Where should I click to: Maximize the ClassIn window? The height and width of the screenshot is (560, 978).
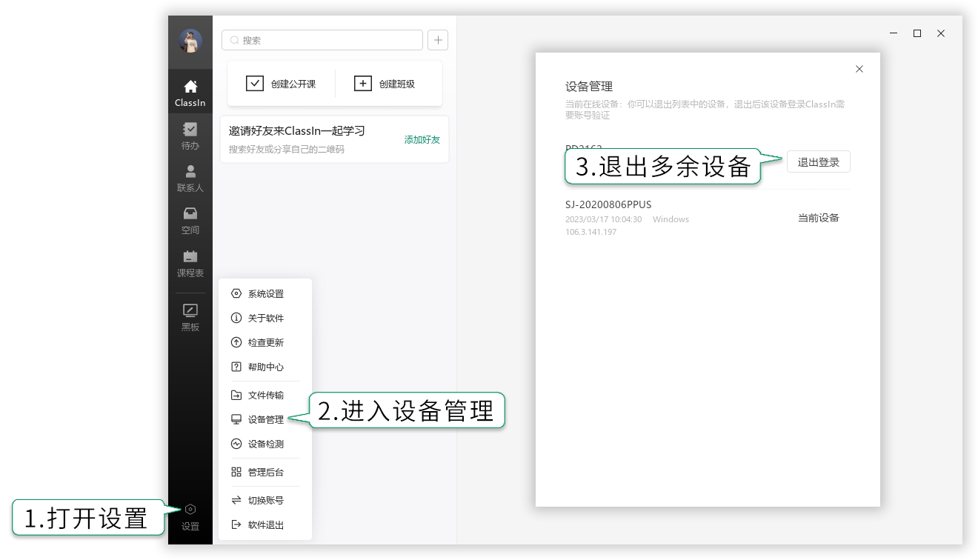(917, 33)
